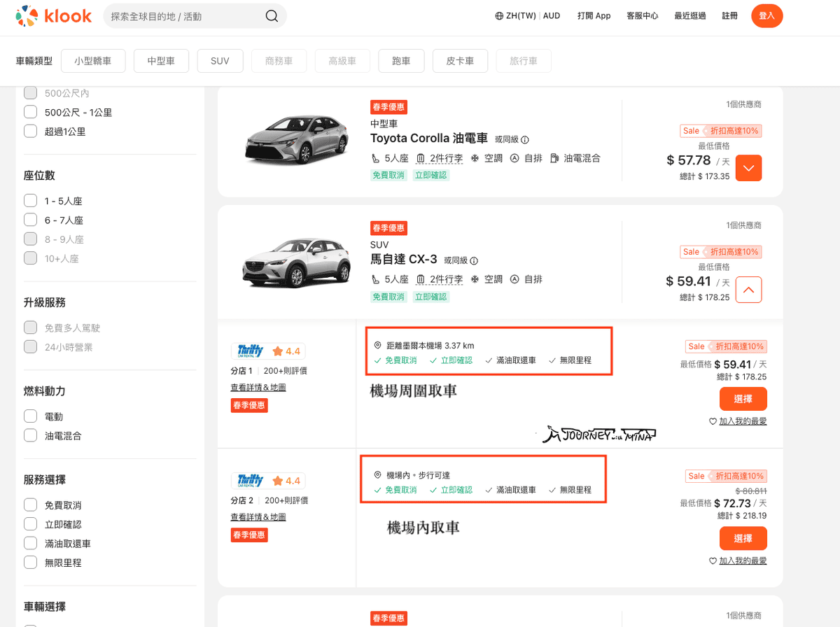Enable the 無限里程 filter checkbox
Viewport: 840px width, 627px height.
[30, 563]
